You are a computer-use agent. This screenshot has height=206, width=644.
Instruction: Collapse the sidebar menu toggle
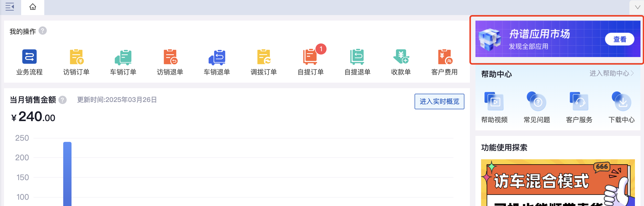(x=10, y=7)
